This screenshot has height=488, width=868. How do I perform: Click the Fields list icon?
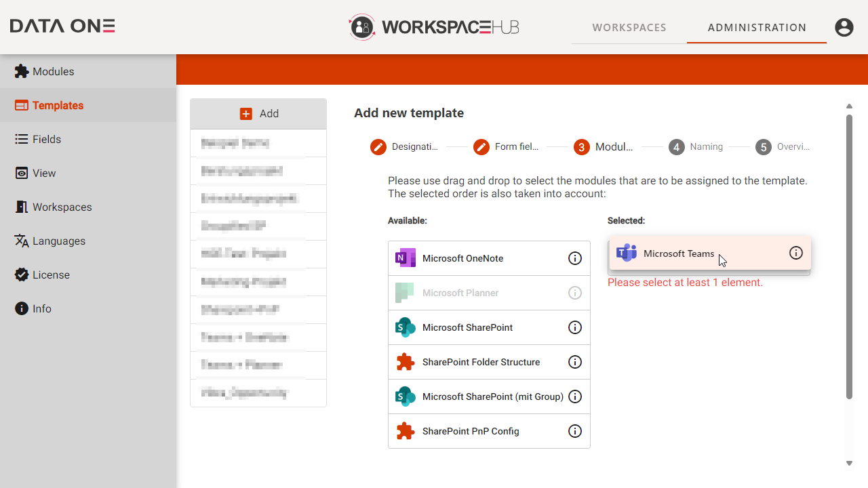point(22,139)
